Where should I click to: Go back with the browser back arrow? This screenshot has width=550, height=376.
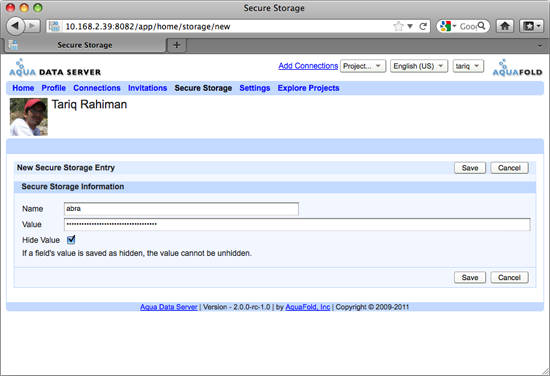(15, 26)
